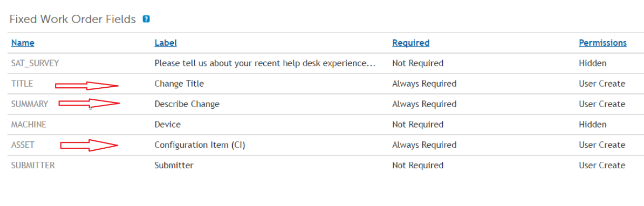Click the Describe Change label
Image resolution: width=644 pixels, height=206 pixels.
pyautogui.click(x=187, y=104)
